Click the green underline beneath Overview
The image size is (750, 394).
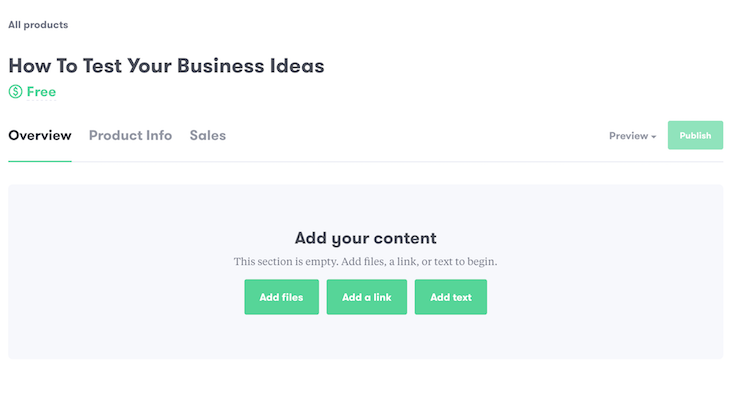point(40,161)
